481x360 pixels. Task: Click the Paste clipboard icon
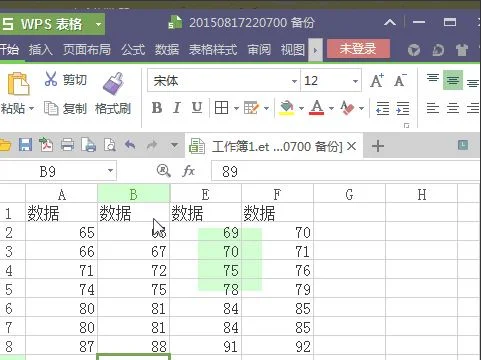pyautogui.click(x=18, y=84)
